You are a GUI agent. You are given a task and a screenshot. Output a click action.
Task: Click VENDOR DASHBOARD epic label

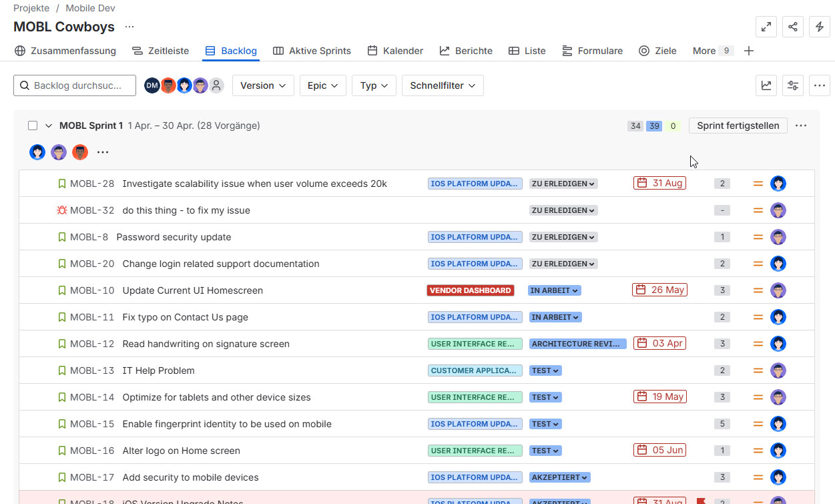(471, 290)
